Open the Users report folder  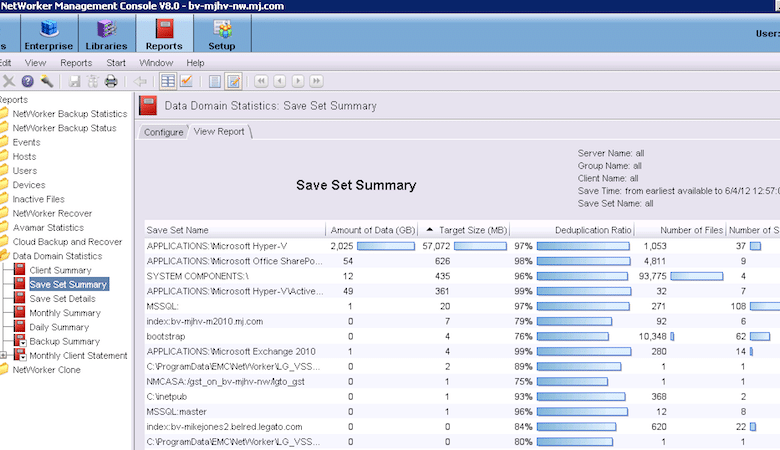tap(25, 171)
